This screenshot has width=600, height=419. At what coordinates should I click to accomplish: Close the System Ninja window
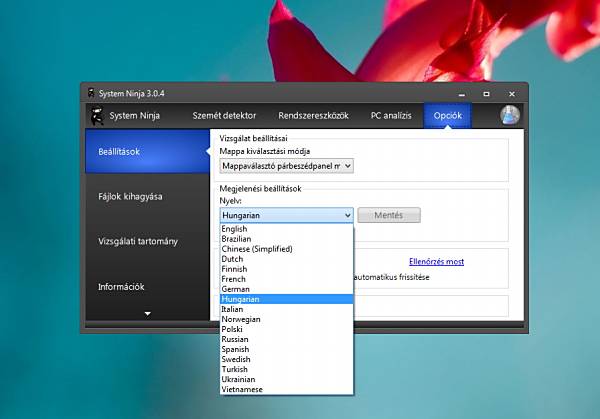tap(512, 94)
